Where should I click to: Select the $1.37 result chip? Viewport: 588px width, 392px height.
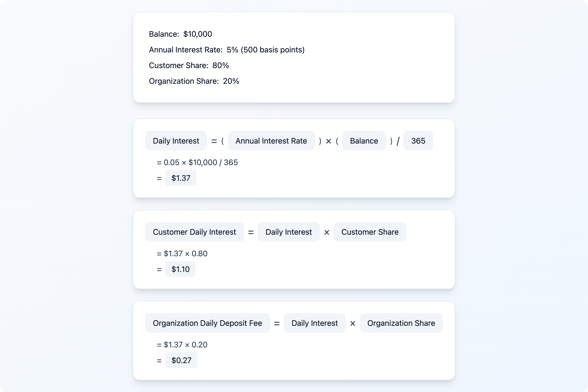coord(181,178)
